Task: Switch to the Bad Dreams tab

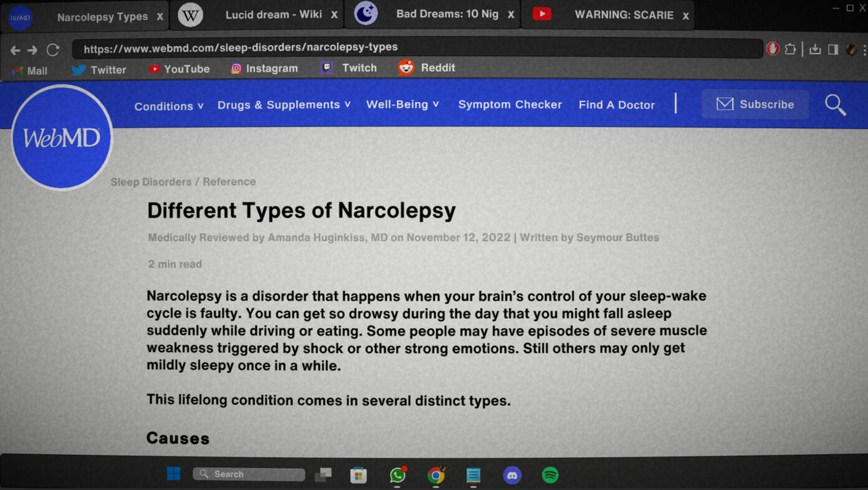Action: [x=446, y=14]
